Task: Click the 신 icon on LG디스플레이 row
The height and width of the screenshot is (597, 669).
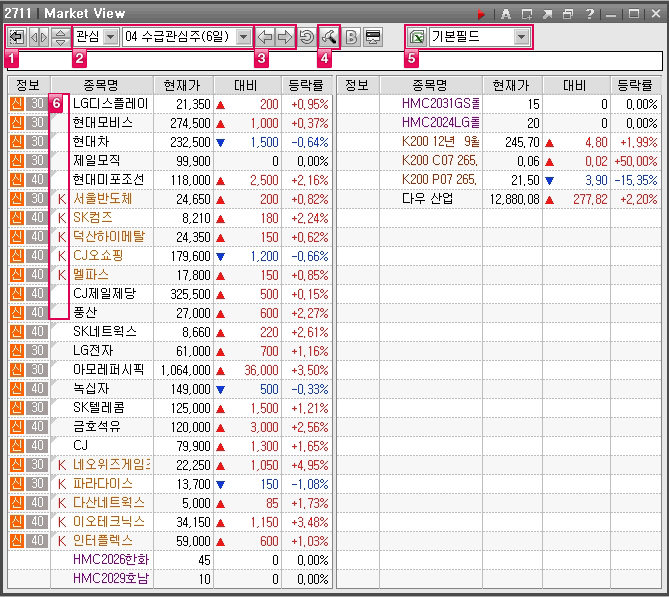Action: coord(17,104)
